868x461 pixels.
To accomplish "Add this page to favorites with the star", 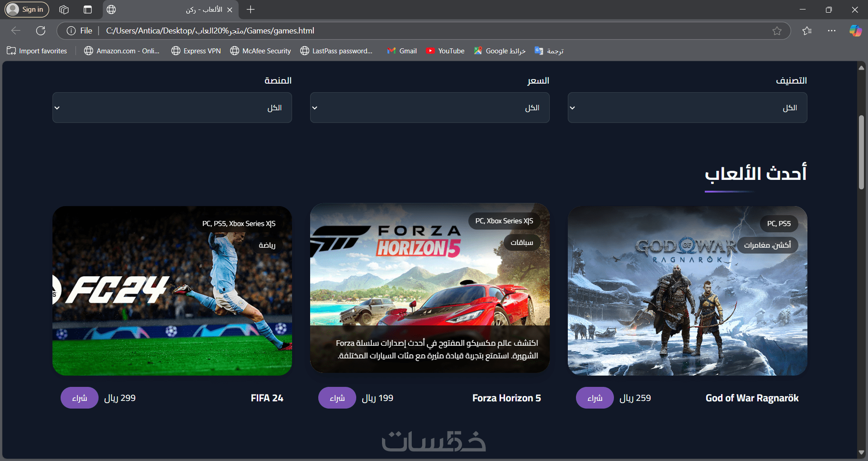I will coord(777,31).
